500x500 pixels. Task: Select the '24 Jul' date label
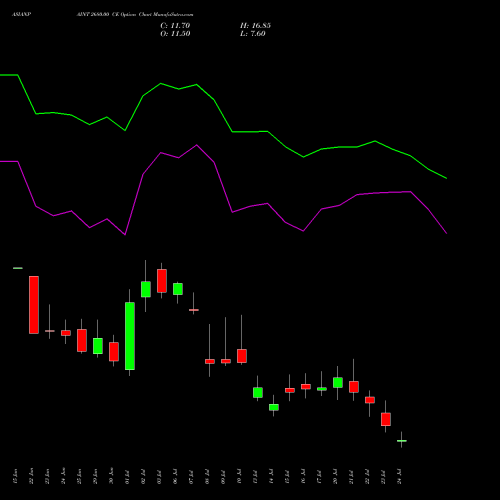399,477
